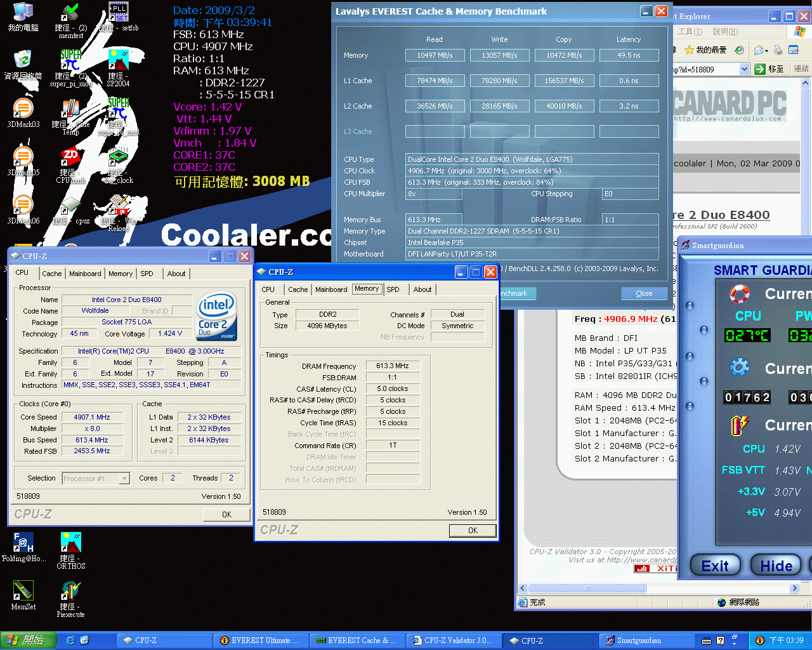Click the CANARD PC banner in Internet Explorer
Image resolution: width=812 pixels, height=650 pixels.
[730, 106]
